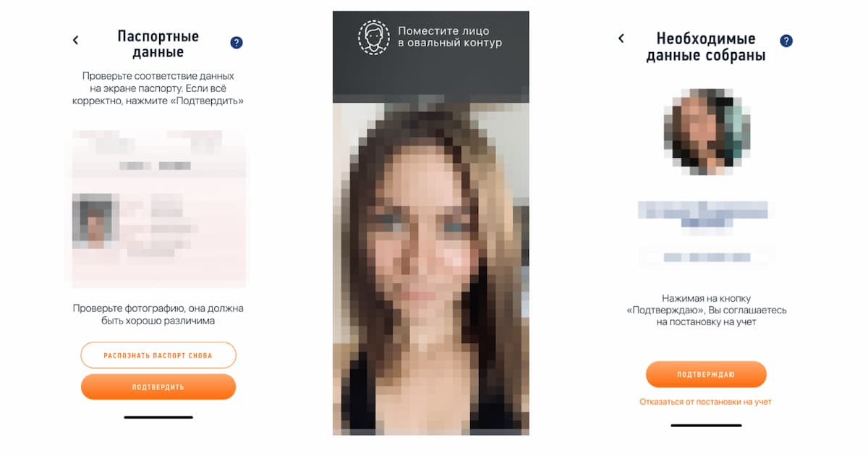This screenshot has height=456, width=868.
Task: Tap the Паспортные данные heading
Action: [158, 44]
